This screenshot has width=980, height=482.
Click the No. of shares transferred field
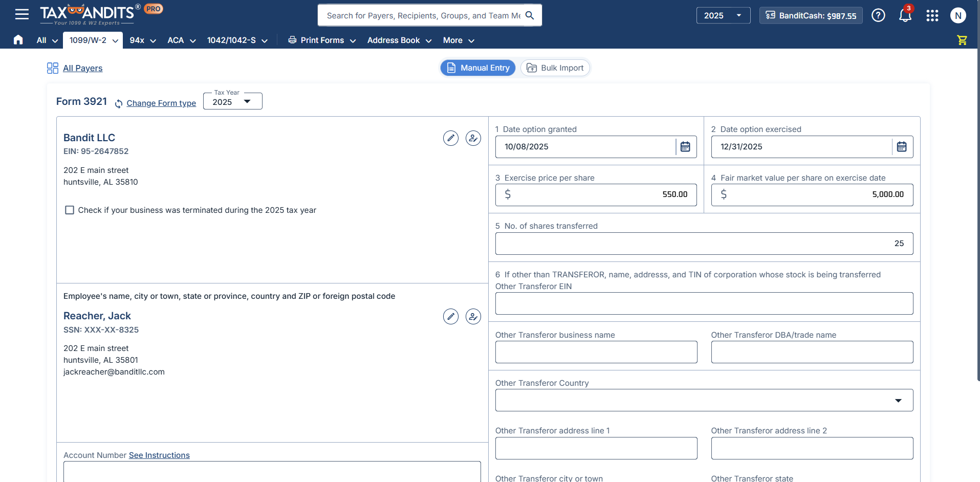[x=704, y=244]
